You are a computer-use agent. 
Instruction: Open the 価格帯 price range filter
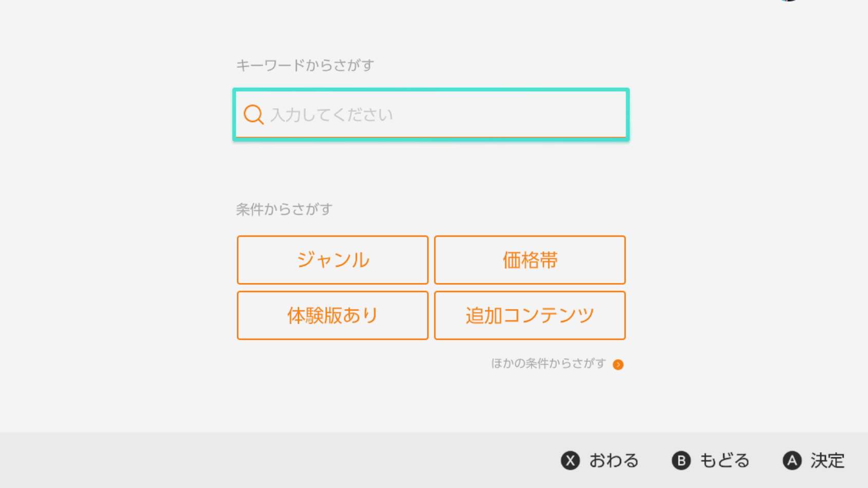pos(530,260)
